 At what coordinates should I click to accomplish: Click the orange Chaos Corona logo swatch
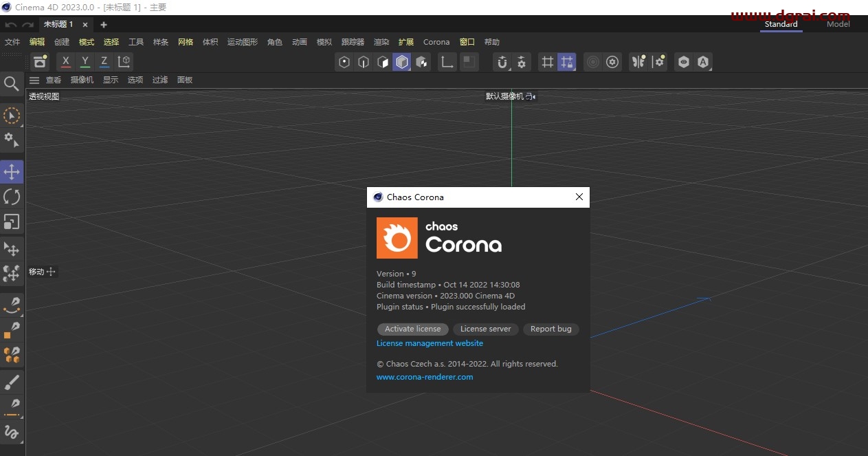[397, 238]
